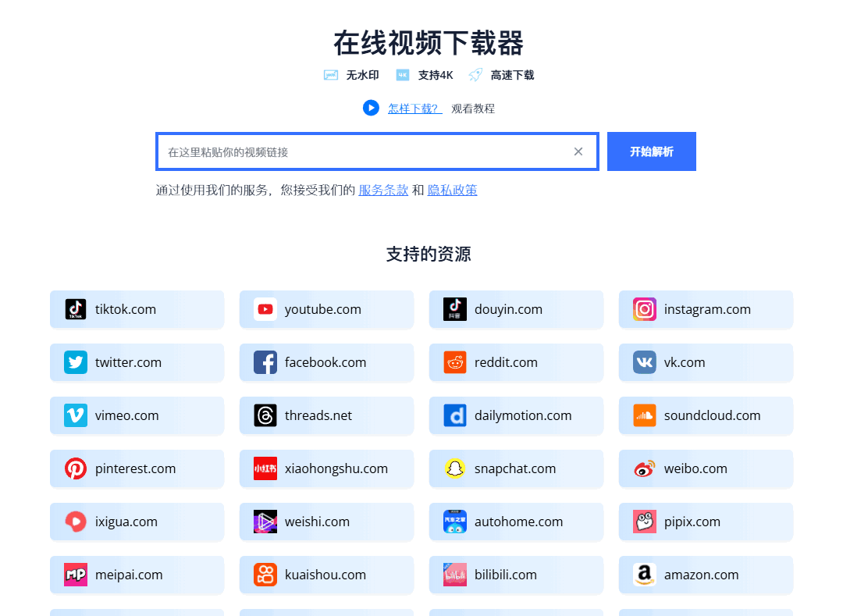
Task: Click the snapchat.com label
Action: tap(515, 468)
